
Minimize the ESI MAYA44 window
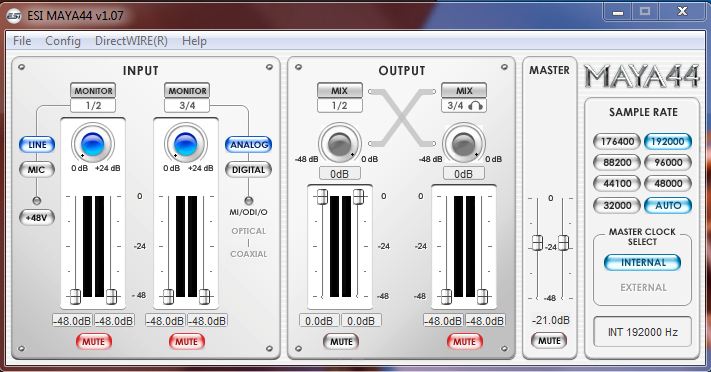pos(618,12)
